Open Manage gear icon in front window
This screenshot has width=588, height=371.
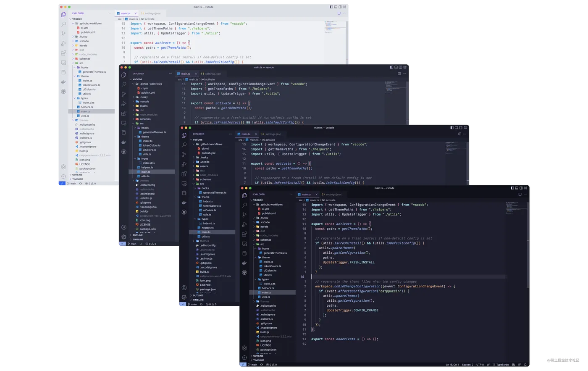tap(244, 358)
